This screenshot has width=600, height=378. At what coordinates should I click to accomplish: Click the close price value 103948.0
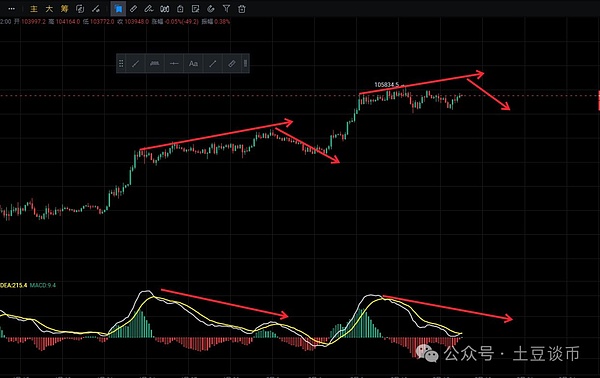[137, 22]
